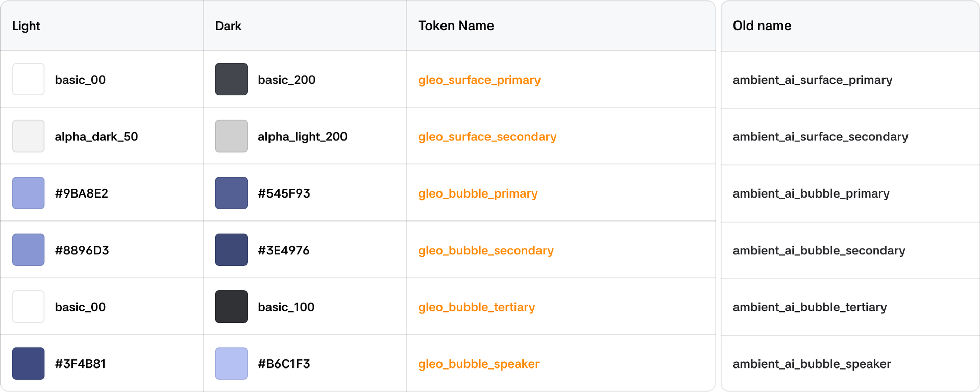Click the dark basic_200 color swatch
980x392 pixels.
coord(231,79)
